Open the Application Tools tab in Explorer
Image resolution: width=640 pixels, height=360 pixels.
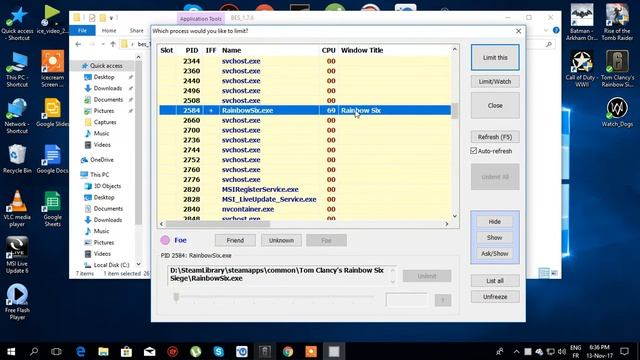200,19
